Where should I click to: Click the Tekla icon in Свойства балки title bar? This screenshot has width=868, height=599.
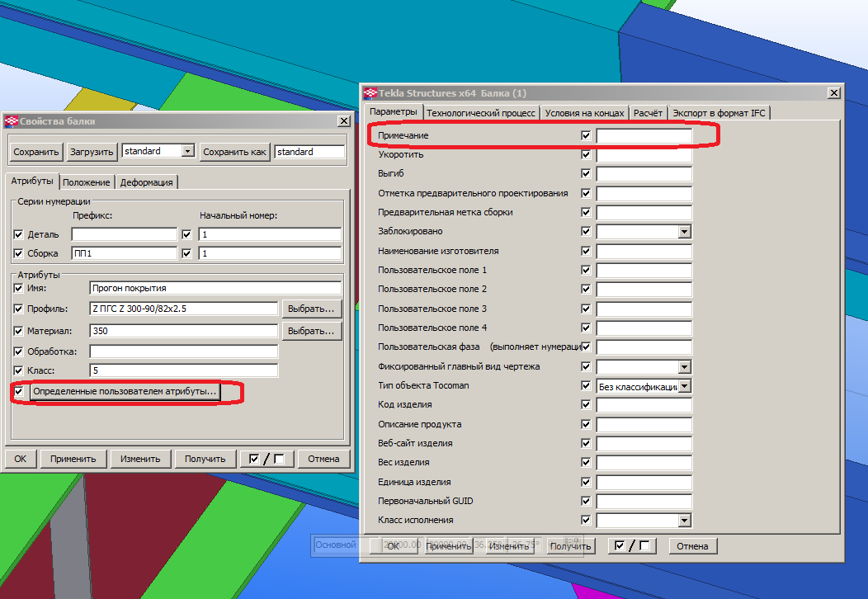12,121
